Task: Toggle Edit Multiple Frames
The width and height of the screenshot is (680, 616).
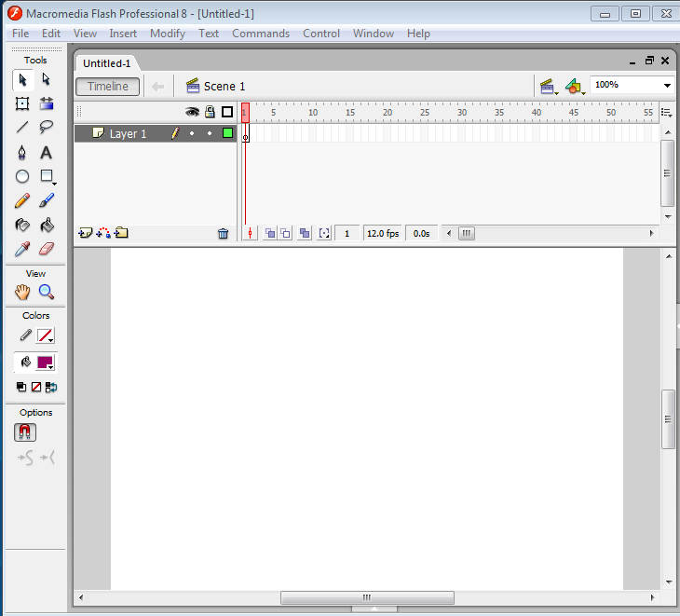Action: coord(305,233)
